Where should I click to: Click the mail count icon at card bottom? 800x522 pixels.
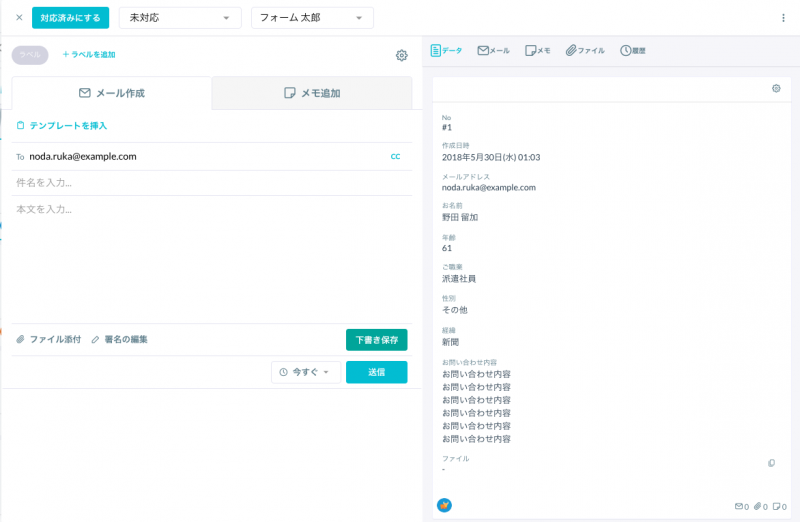point(741,506)
